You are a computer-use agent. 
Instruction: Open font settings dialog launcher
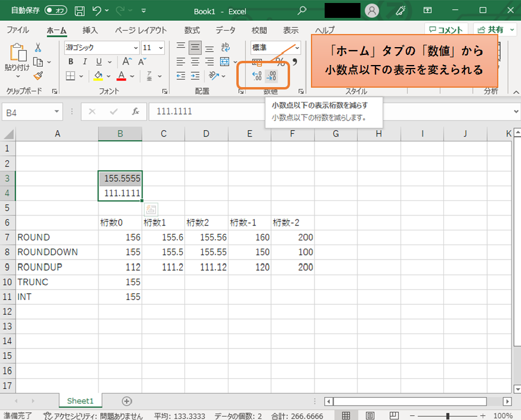pos(165,91)
